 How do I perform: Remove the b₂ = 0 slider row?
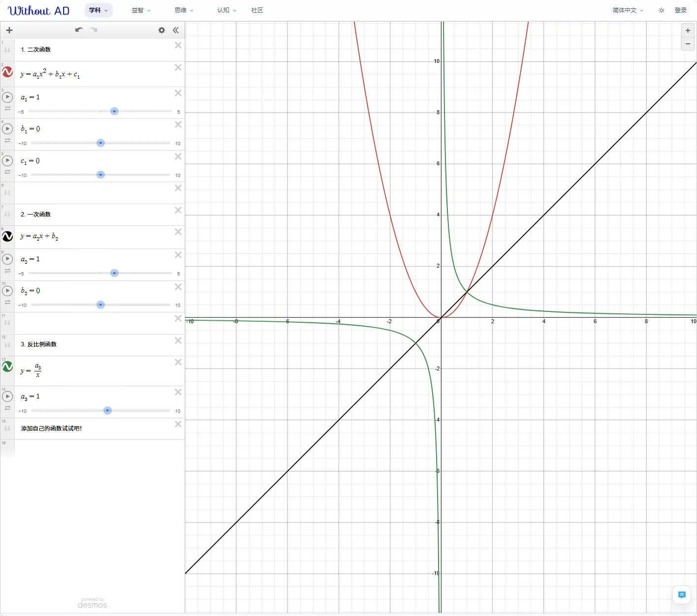pos(178,287)
